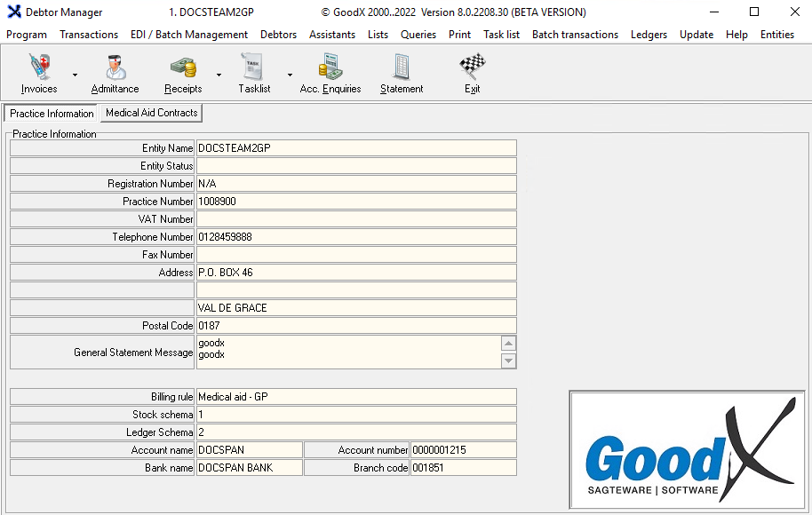Open Receipts from the toolbar
This screenshot has width=812, height=515.
183,73
